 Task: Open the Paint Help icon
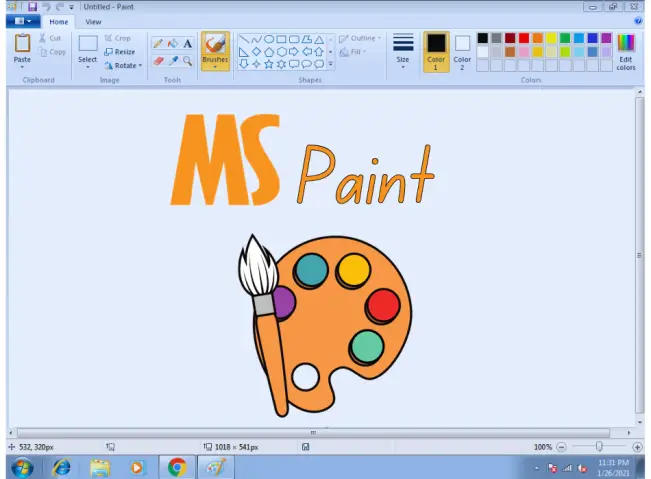638,20
